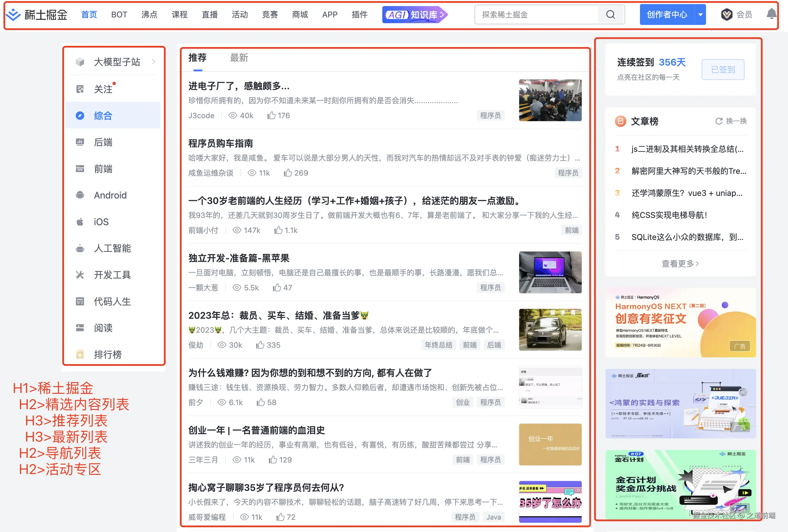Click the iOS apple sidebar icon
The height and width of the screenshot is (532, 788).
(80, 222)
